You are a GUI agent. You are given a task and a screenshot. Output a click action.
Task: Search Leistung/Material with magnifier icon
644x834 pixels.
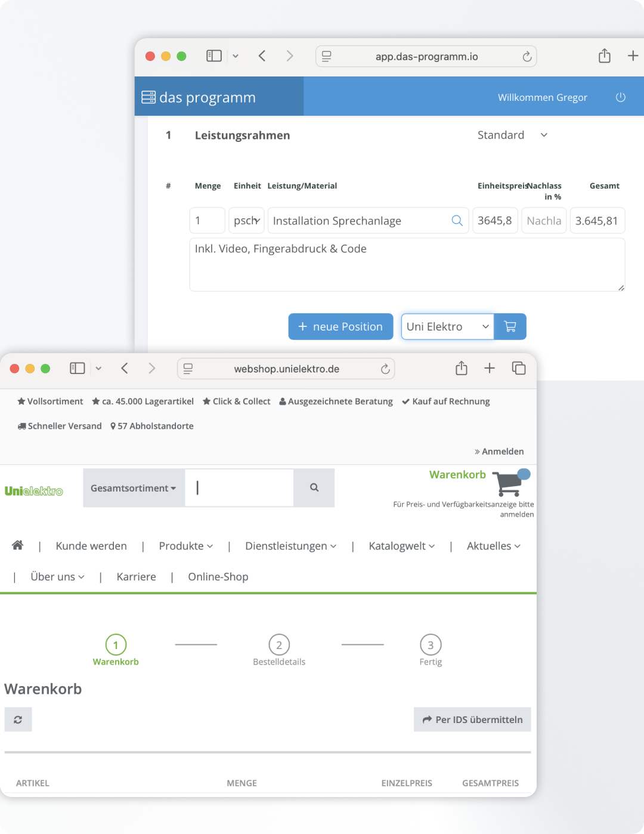(457, 221)
